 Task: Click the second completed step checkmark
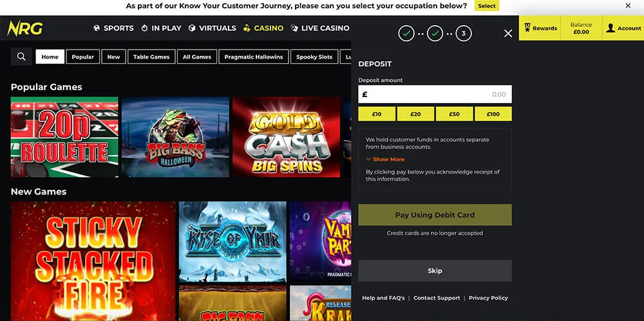point(435,33)
